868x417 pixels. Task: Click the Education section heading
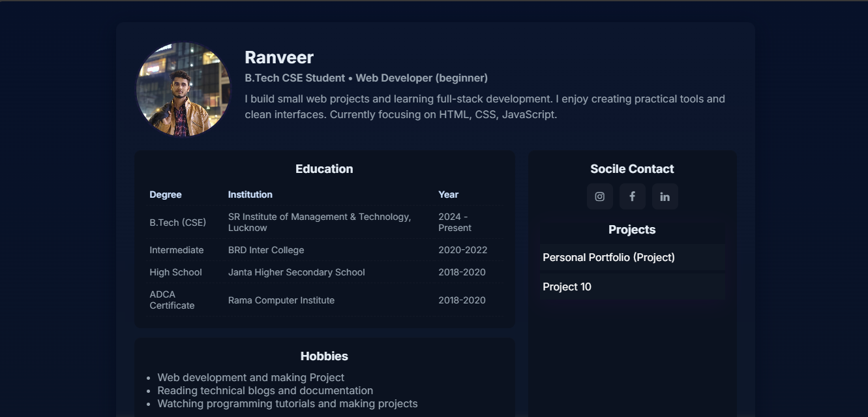[324, 169]
